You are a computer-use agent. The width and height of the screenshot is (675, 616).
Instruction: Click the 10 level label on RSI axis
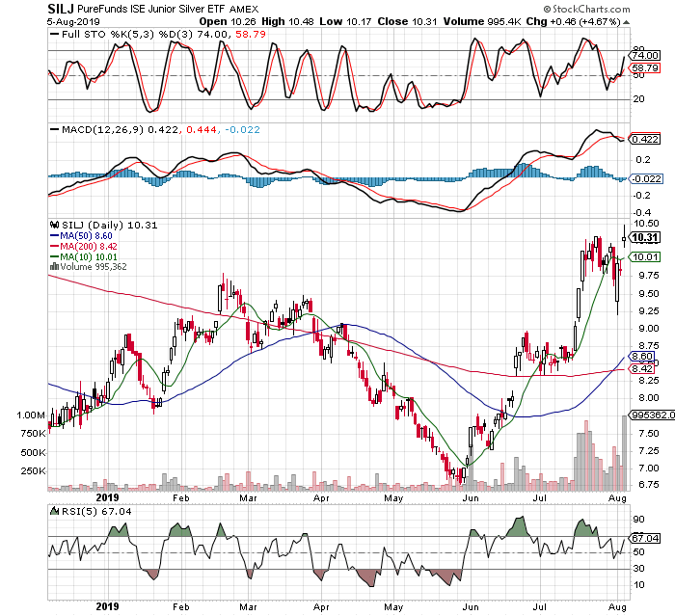[x=638, y=584]
